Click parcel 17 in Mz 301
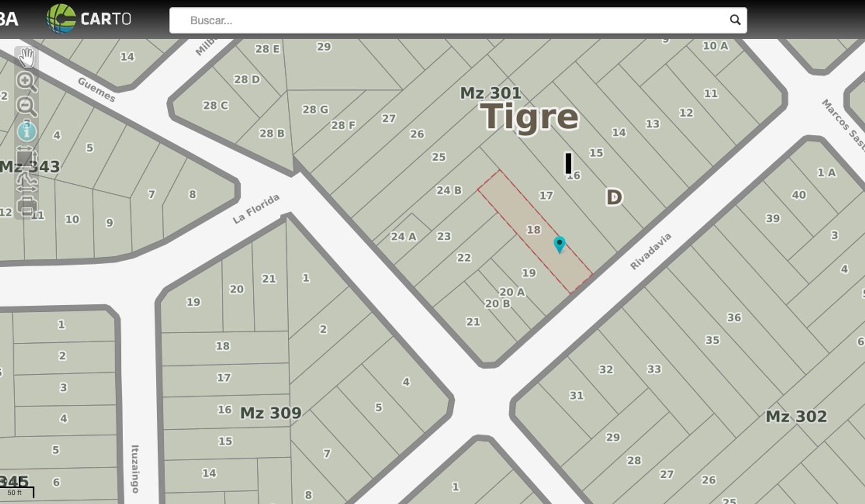The image size is (865, 504). (546, 195)
